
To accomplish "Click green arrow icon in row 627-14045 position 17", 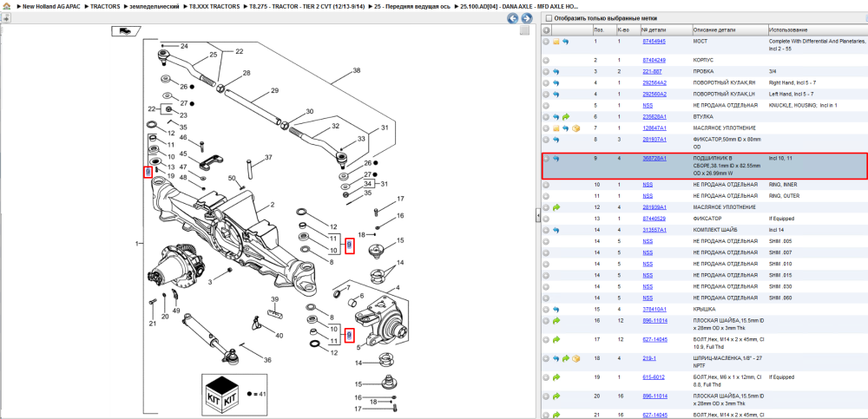I will point(556,339).
